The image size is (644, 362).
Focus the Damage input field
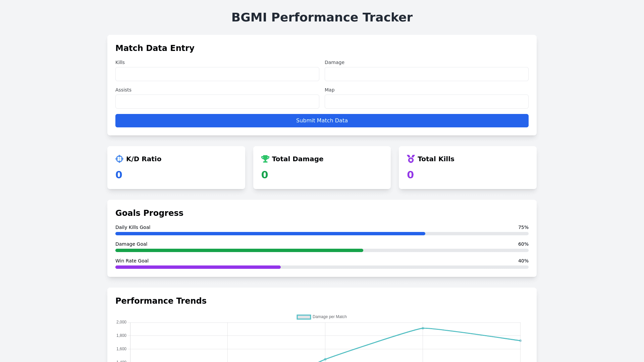426,74
